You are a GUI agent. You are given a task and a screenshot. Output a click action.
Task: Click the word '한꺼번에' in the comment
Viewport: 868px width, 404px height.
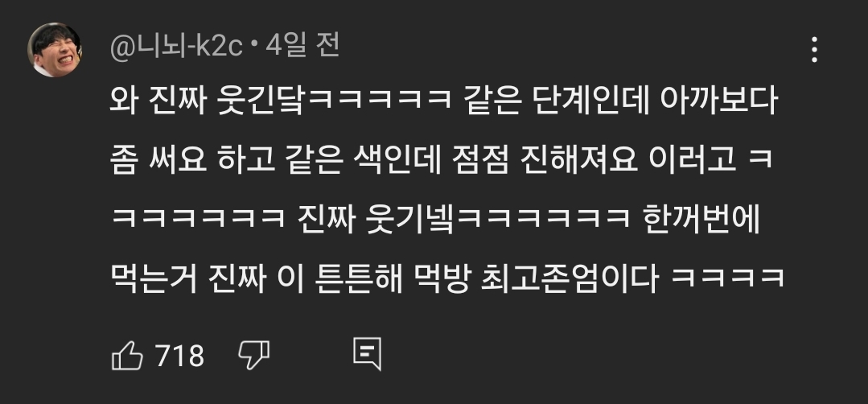coord(701,221)
